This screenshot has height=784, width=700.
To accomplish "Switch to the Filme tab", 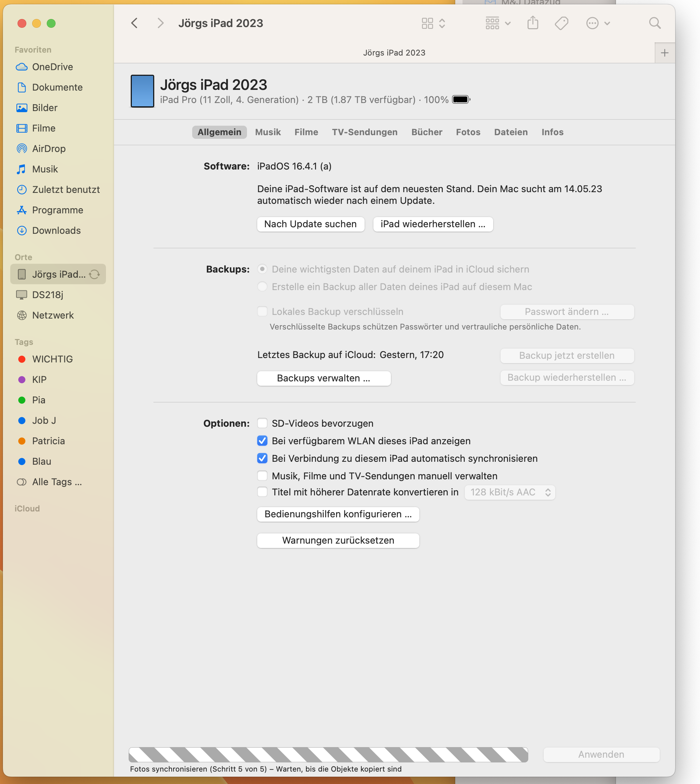I will (306, 132).
